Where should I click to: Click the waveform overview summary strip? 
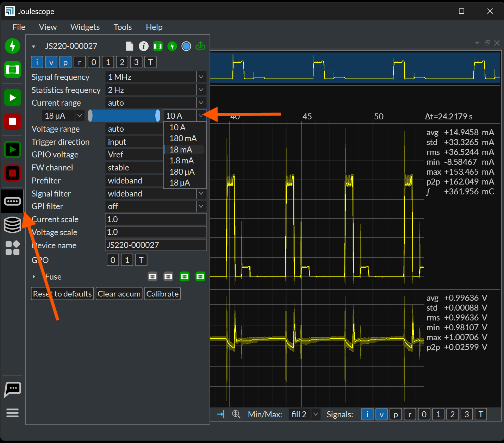point(355,68)
